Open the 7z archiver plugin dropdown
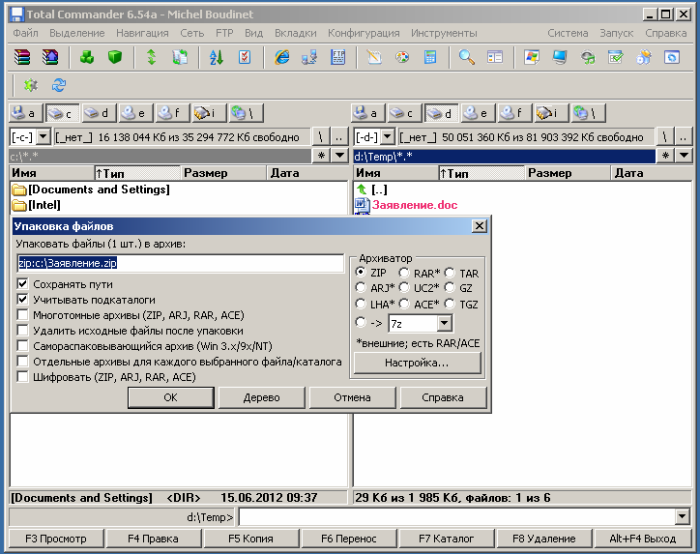The image size is (700, 554). 444,323
